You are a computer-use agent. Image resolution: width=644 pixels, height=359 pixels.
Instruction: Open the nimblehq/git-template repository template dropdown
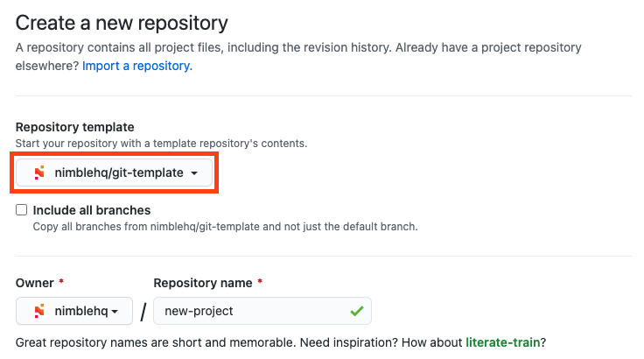115,172
